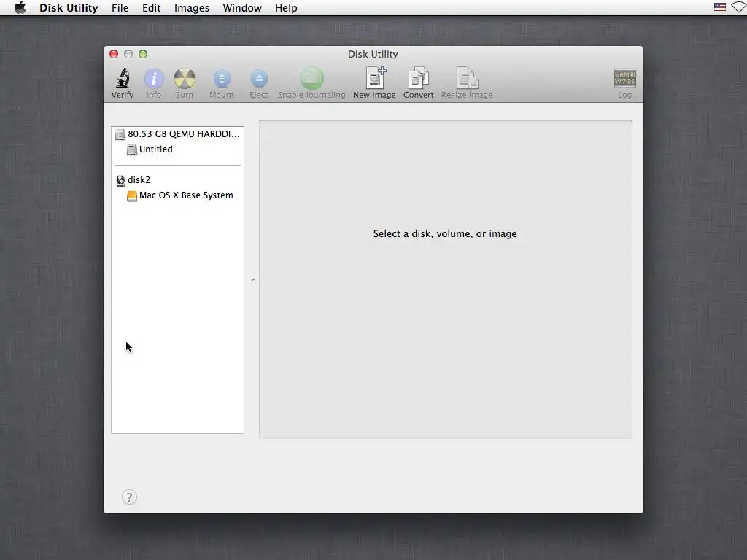
Task: Select the Untitled volume
Action: (x=178, y=149)
